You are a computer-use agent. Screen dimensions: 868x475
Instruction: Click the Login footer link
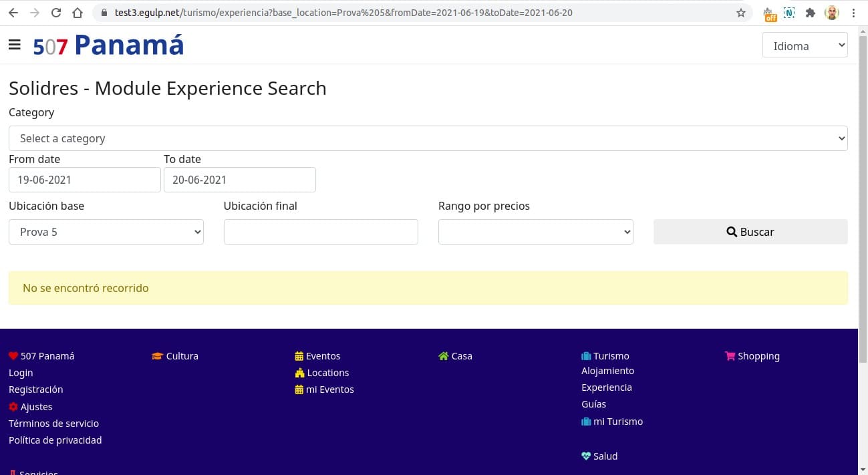pos(21,373)
